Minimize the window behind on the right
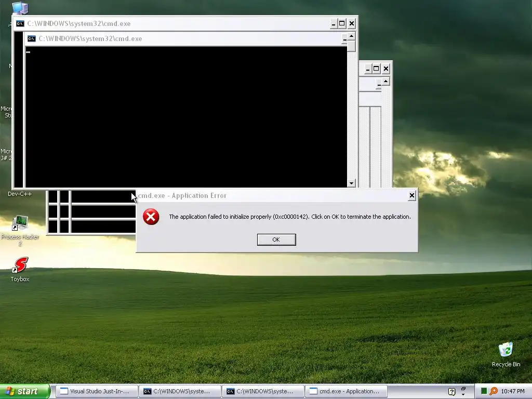The width and height of the screenshot is (532, 399). [x=367, y=69]
